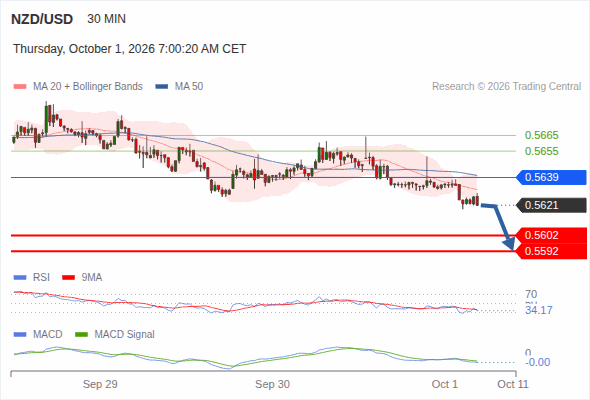Click the 9MA red legend swatch
590x400 pixels.
pos(68,278)
